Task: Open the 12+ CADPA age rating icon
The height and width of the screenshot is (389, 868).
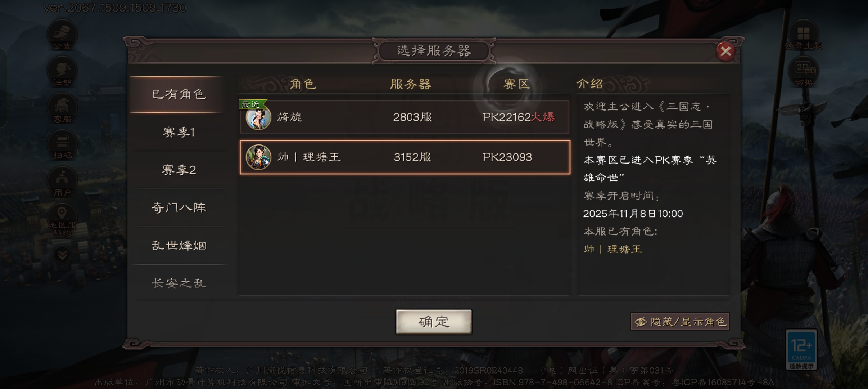Action: [x=801, y=349]
